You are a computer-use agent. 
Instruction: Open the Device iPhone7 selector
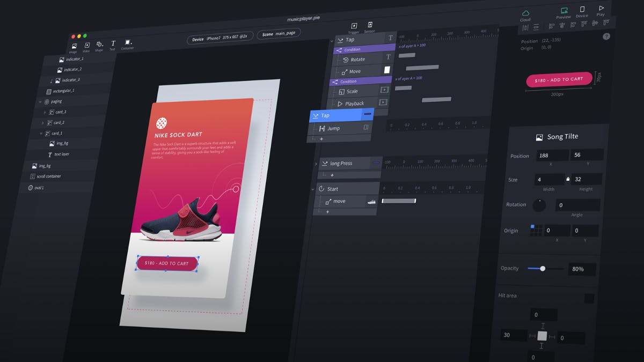[x=220, y=39]
